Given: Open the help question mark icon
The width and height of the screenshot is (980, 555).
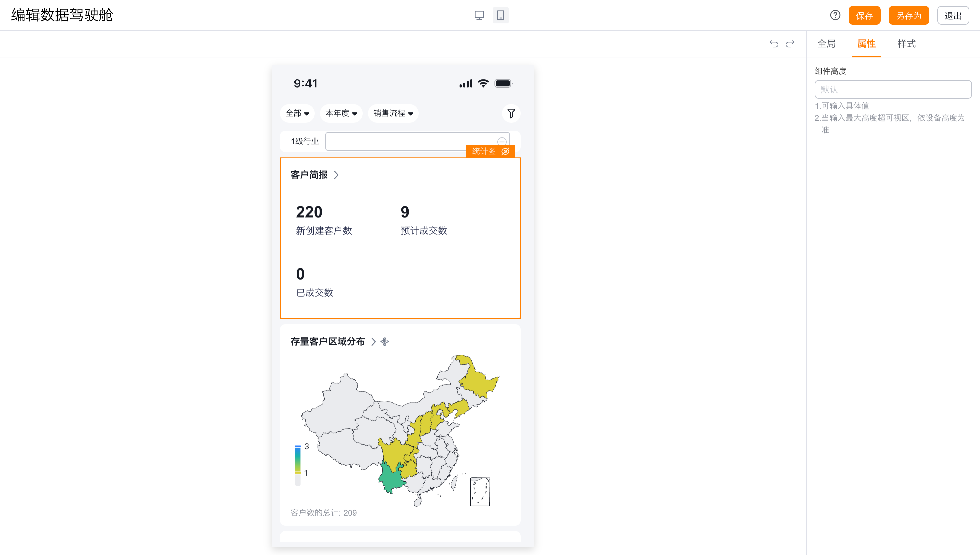Looking at the screenshot, I should pyautogui.click(x=835, y=15).
